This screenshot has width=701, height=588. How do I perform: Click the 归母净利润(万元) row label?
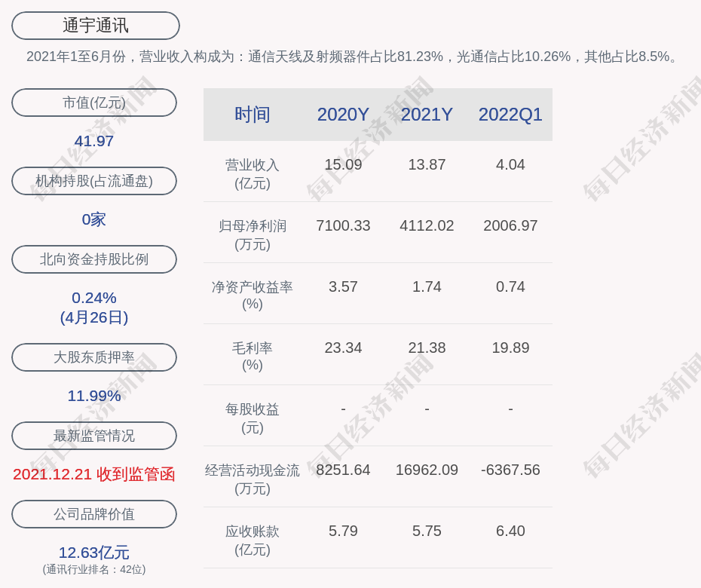click(253, 235)
